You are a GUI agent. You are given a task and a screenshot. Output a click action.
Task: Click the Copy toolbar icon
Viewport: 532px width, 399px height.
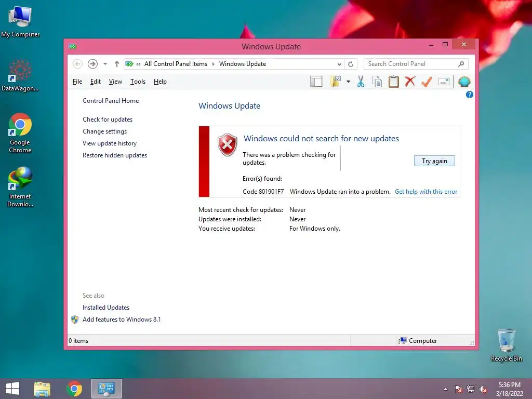click(x=377, y=82)
